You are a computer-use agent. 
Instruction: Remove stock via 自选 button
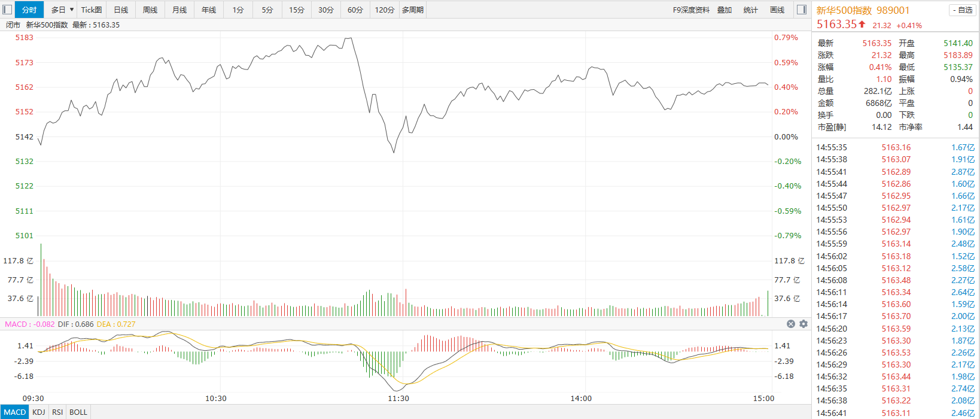click(x=962, y=10)
